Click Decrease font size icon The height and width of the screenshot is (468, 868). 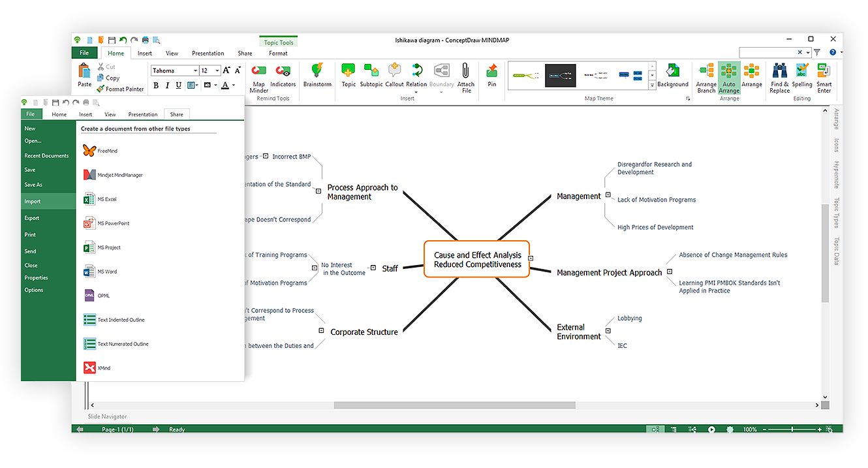[238, 70]
